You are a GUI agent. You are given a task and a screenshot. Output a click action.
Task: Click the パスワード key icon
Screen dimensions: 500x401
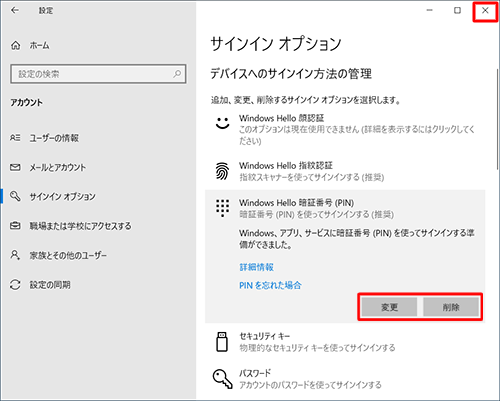tap(223, 379)
